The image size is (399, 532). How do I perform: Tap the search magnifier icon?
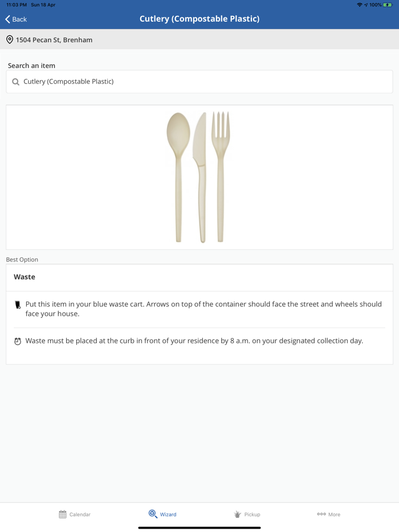click(16, 82)
